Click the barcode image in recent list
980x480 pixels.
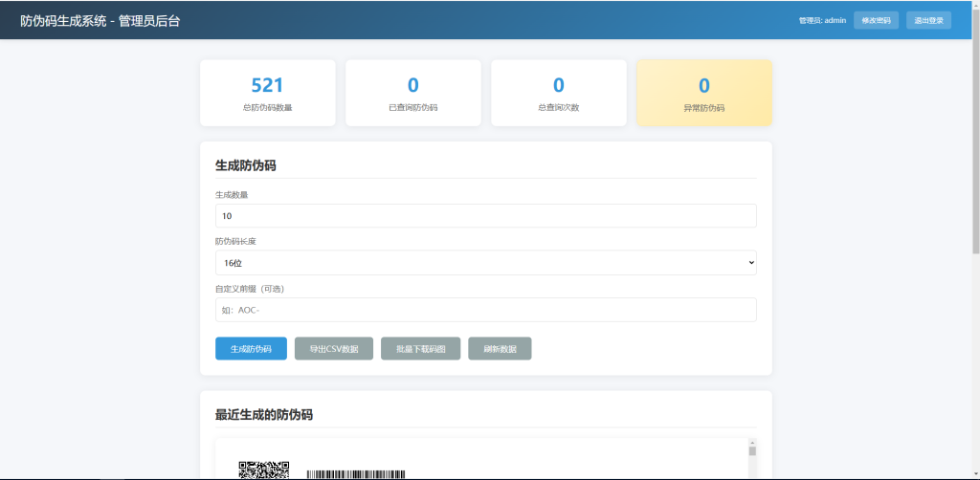(355, 474)
